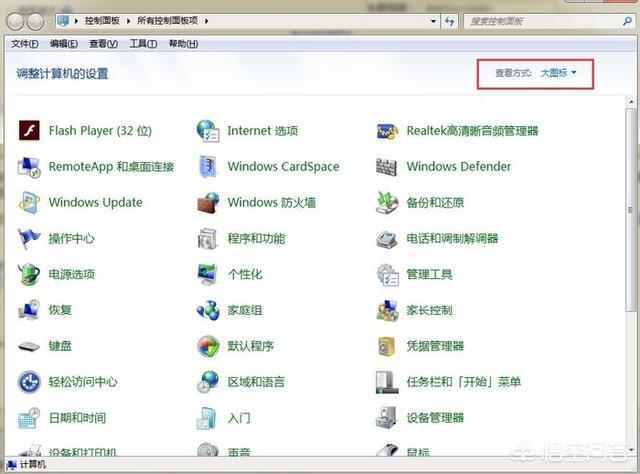This screenshot has width=640, height=474.
Task: Open 恢复 icon
Action: (x=29, y=310)
